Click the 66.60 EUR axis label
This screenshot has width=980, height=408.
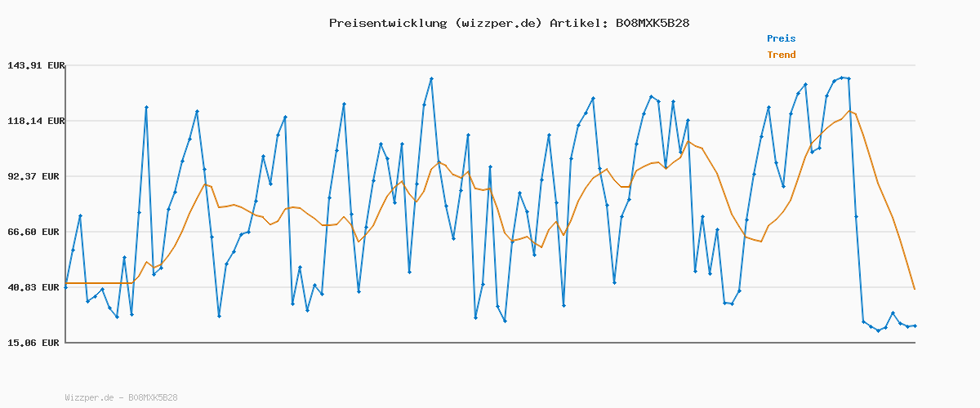click(x=38, y=232)
